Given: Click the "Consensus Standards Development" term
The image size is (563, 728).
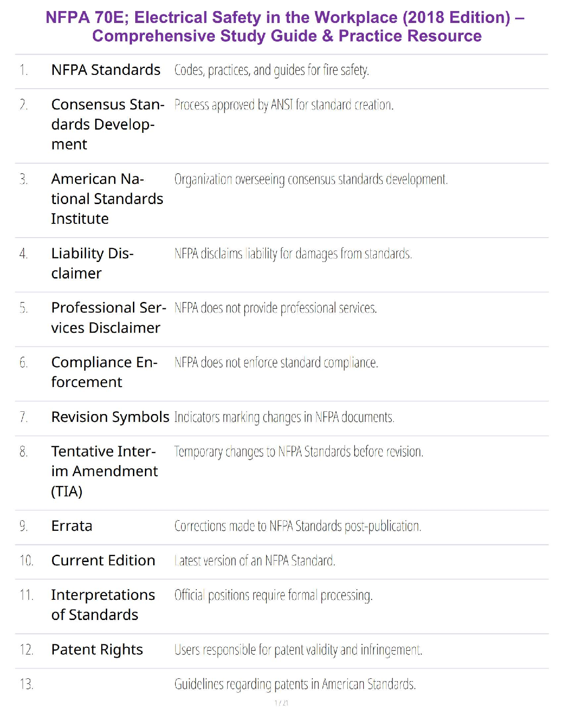Looking at the screenshot, I should pyautogui.click(x=108, y=124).
